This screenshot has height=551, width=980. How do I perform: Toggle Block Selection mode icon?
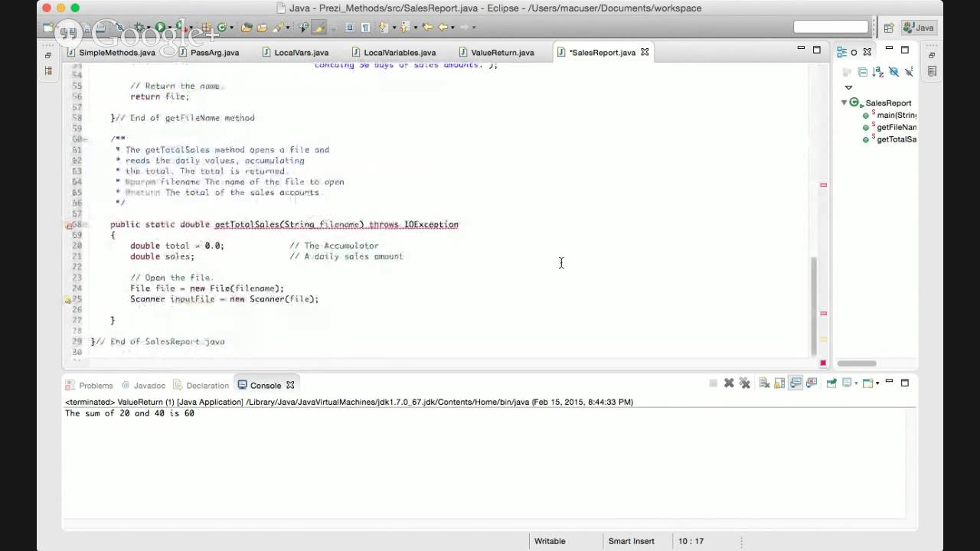pyautogui.click(x=350, y=27)
